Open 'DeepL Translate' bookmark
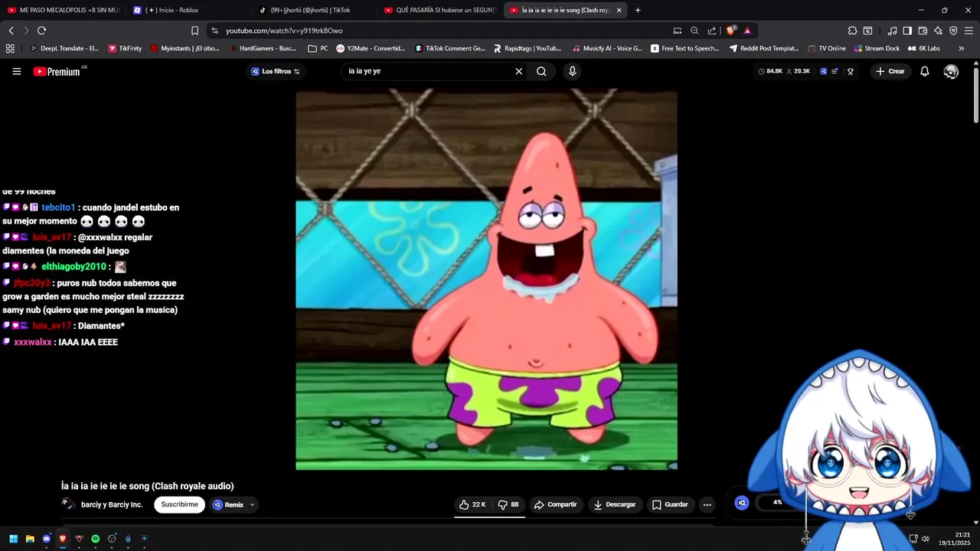Viewport: 980px width, 551px height. pyautogui.click(x=64, y=48)
